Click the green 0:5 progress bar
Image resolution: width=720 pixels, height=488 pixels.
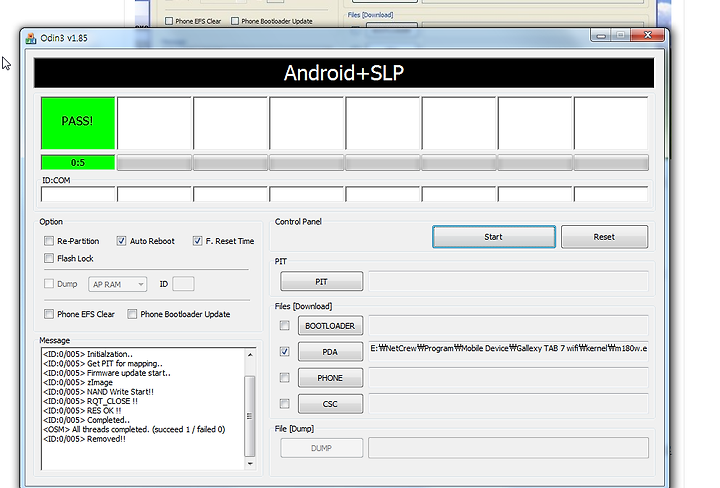point(78,163)
